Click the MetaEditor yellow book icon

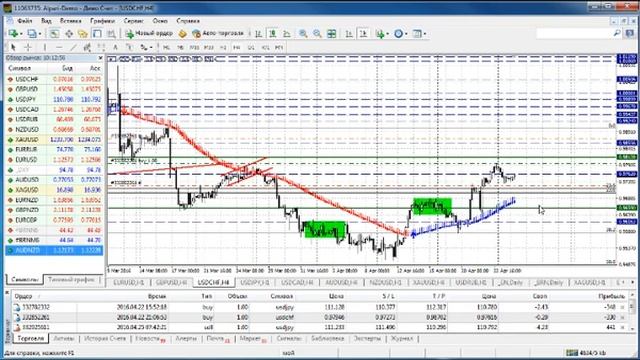tap(182, 34)
